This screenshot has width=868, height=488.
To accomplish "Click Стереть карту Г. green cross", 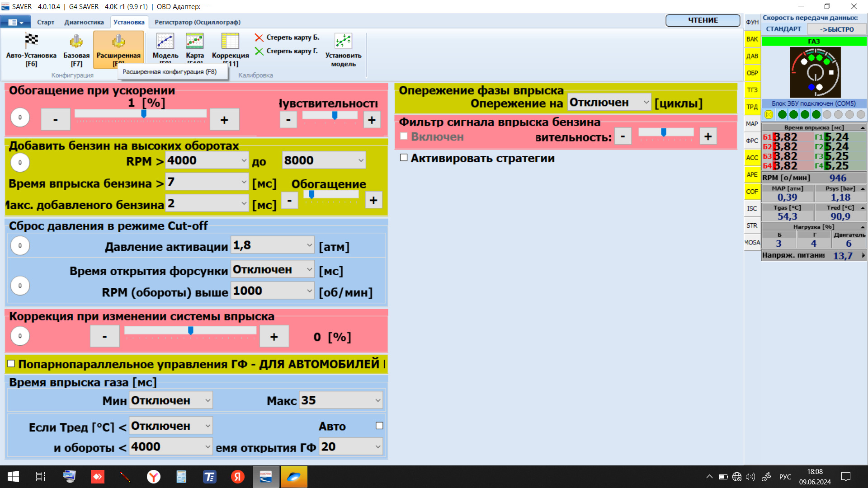I will (x=259, y=51).
